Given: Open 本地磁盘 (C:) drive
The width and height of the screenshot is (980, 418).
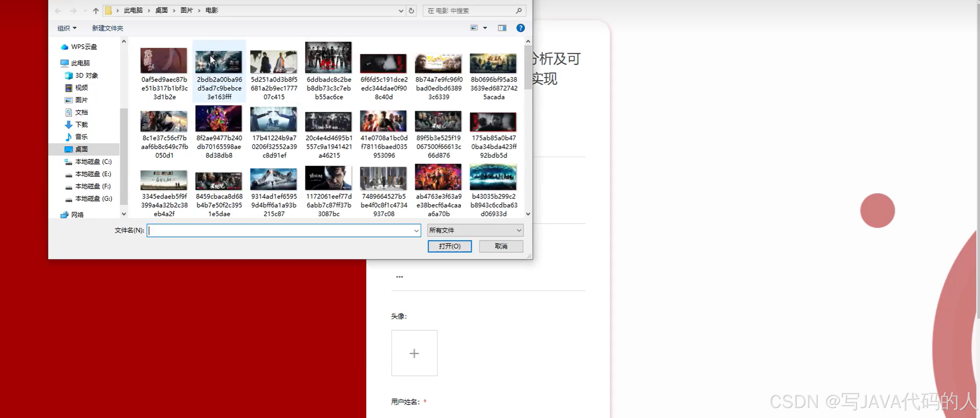Looking at the screenshot, I should (x=93, y=161).
